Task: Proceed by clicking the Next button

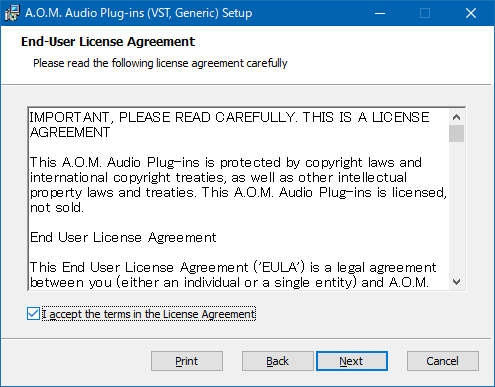Action: click(x=352, y=361)
